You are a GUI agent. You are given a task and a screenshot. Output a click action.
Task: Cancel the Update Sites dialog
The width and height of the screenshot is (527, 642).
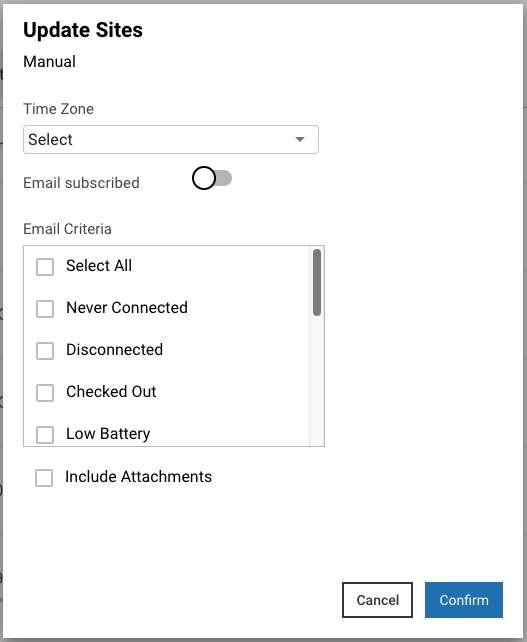(377, 600)
